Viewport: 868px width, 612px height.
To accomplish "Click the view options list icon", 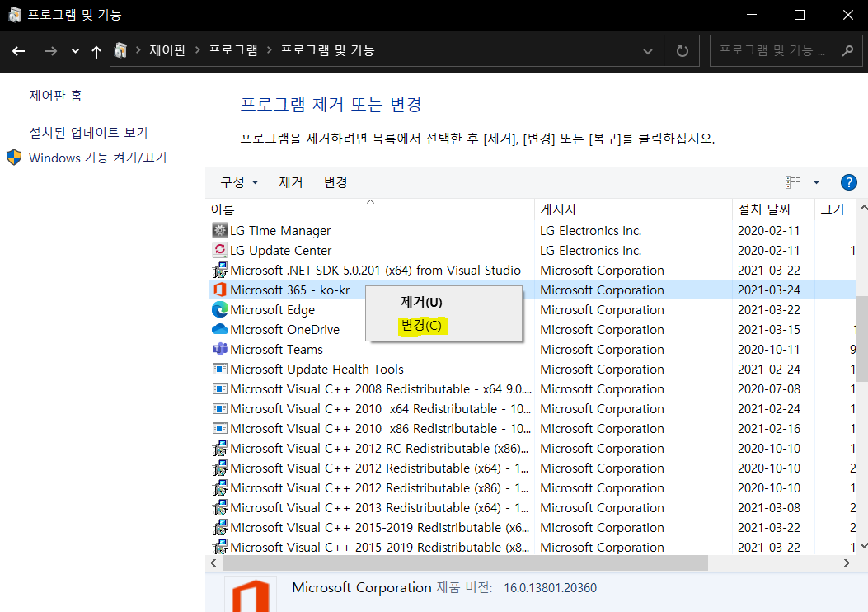I will [x=793, y=182].
